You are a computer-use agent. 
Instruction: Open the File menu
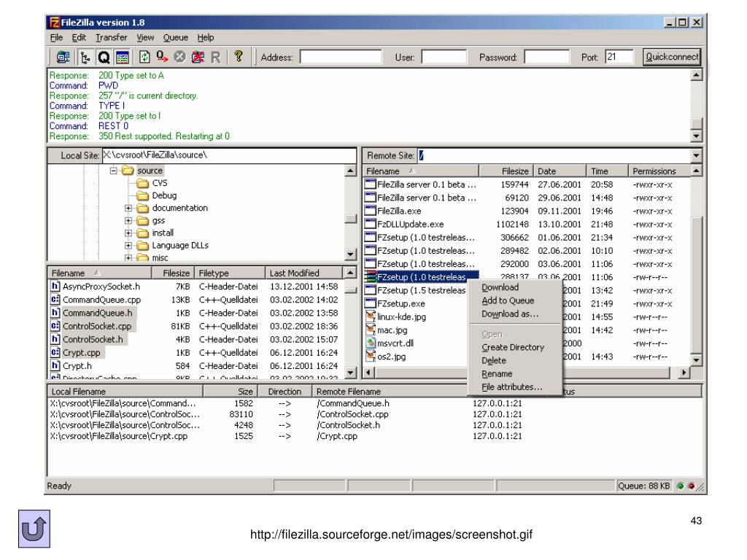(56, 37)
